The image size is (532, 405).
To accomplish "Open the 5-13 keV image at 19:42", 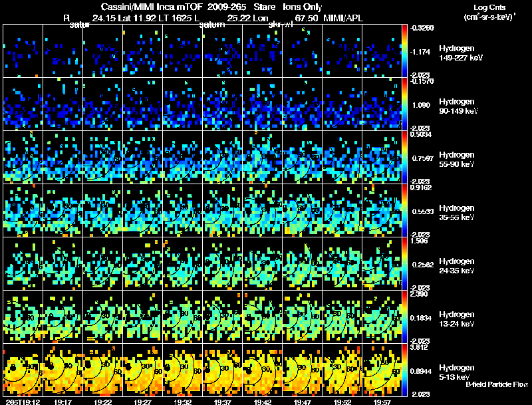I will (x=262, y=370).
